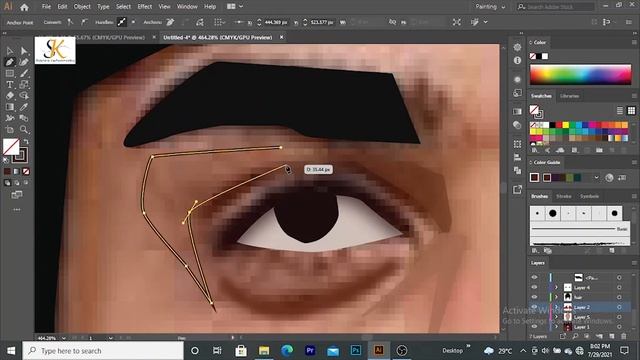The width and height of the screenshot is (640, 360).
Task: Open the Properties gear panel icon
Action: point(517,47)
